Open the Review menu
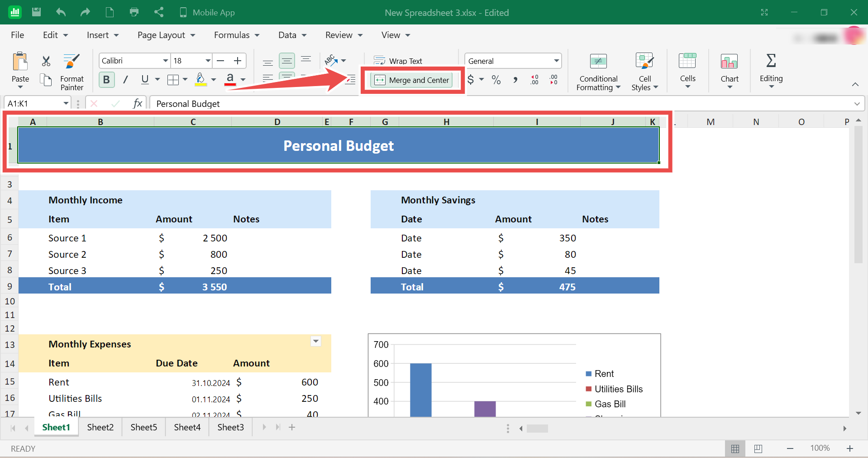Image resolution: width=868 pixels, height=458 pixels. [344, 35]
